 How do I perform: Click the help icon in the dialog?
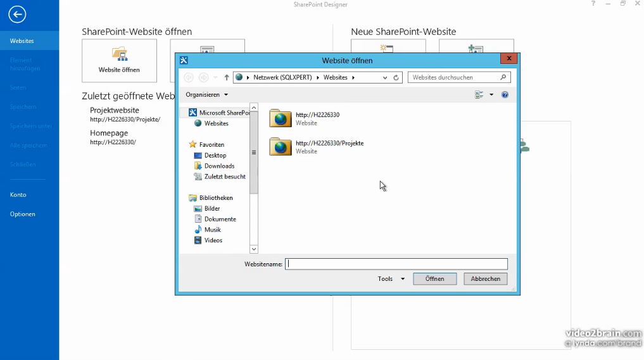pos(505,94)
